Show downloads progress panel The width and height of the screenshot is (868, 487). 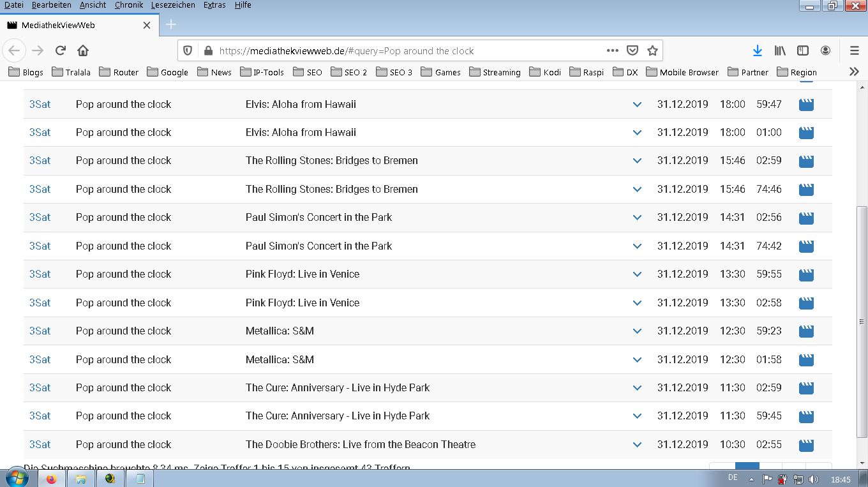pyautogui.click(x=757, y=50)
